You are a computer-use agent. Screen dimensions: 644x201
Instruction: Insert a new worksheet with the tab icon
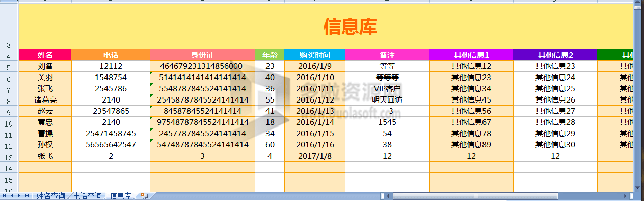pyautogui.click(x=145, y=196)
